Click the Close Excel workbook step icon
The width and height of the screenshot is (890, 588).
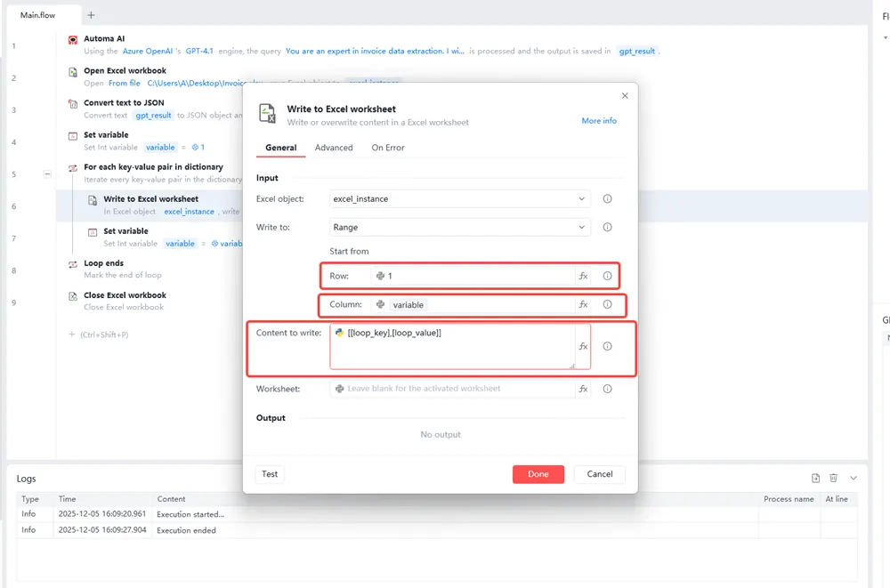point(73,296)
